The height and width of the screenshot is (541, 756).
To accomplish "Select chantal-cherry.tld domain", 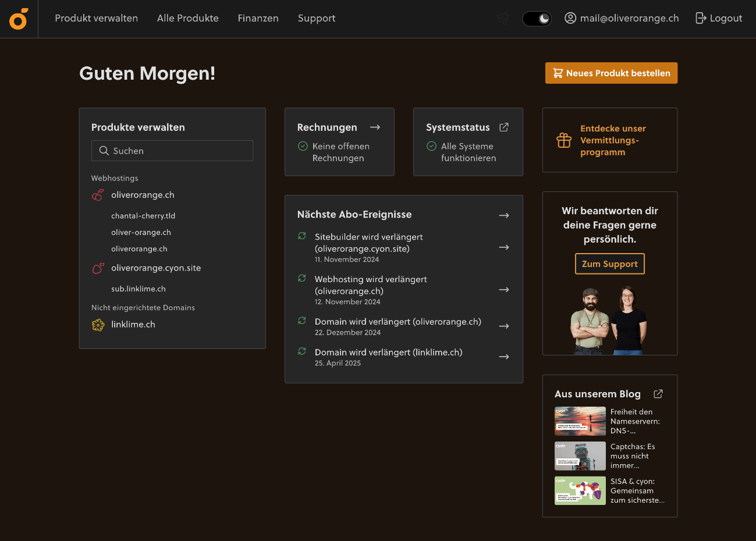I will click(143, 216).
